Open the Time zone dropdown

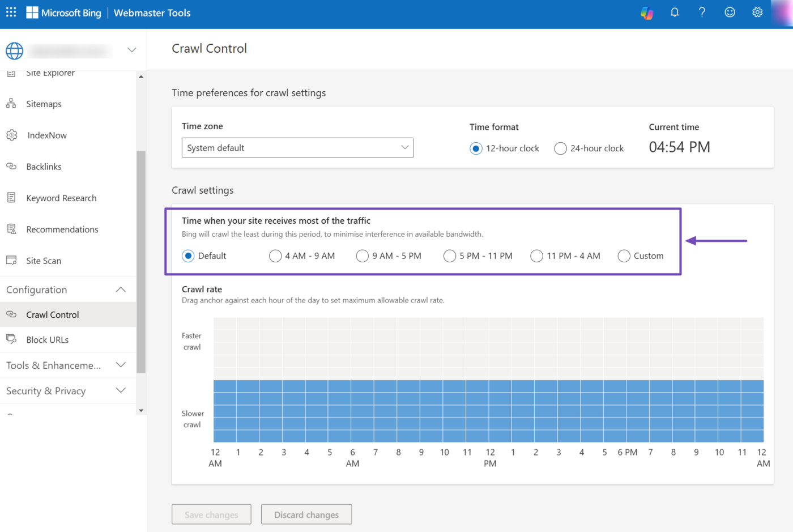(x=297, y=148)
